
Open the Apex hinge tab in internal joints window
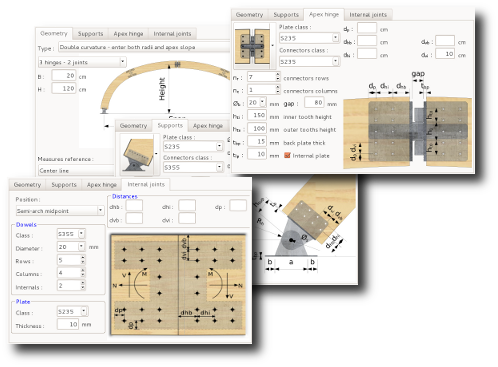(x=102, y=185)
